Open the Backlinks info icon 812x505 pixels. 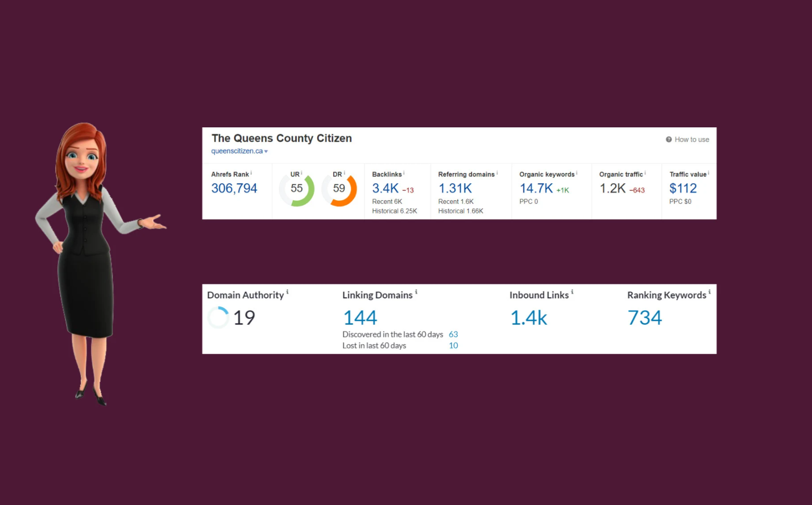403,172
